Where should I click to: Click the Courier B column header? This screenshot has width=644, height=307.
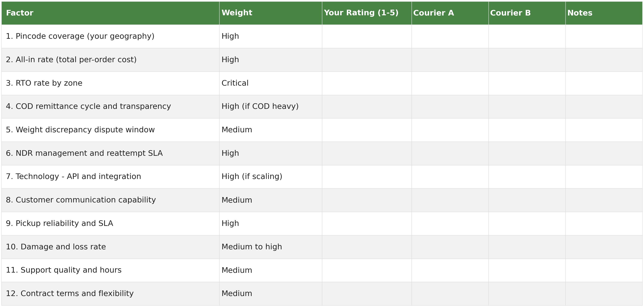click(x=527, y=13)
